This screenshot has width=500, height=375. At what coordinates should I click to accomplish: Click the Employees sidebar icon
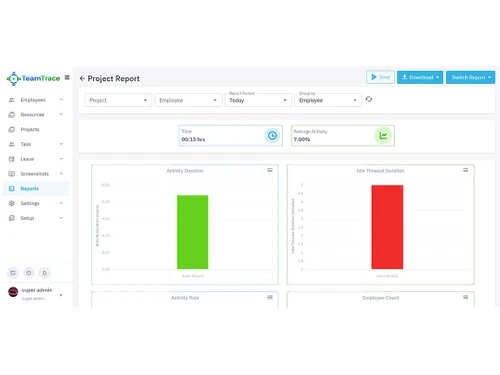[12, 100]
